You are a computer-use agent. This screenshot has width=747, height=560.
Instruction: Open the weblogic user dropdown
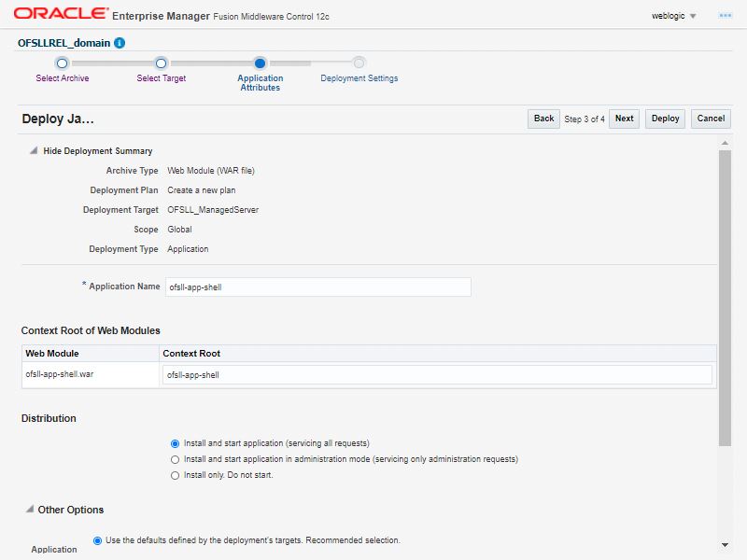[x=673, y=16]
